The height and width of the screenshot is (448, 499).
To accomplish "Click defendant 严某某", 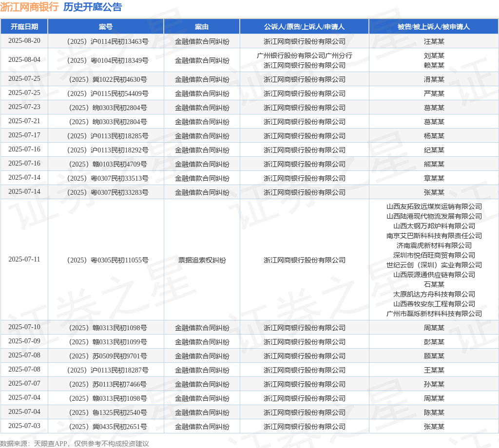I will 434,94.
